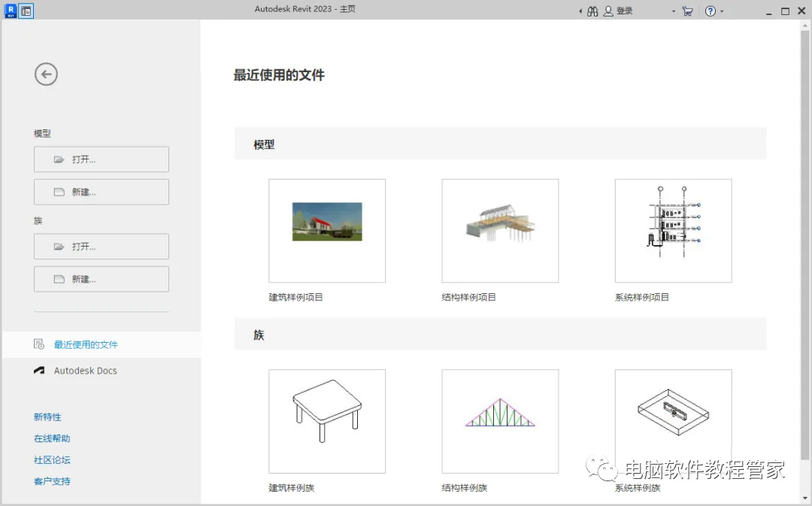Open the 结构样例项目 thumbnail
Screen dimensions: 812x506
point(500,231)
